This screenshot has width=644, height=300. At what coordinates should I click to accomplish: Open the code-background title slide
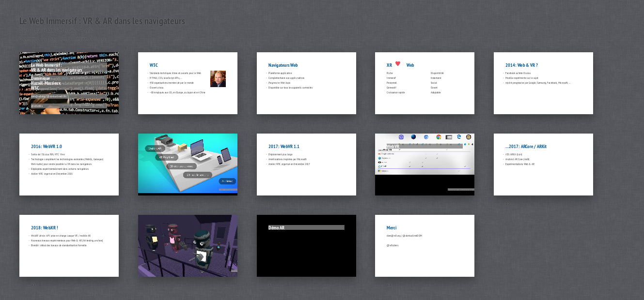(x=69, y=83)
